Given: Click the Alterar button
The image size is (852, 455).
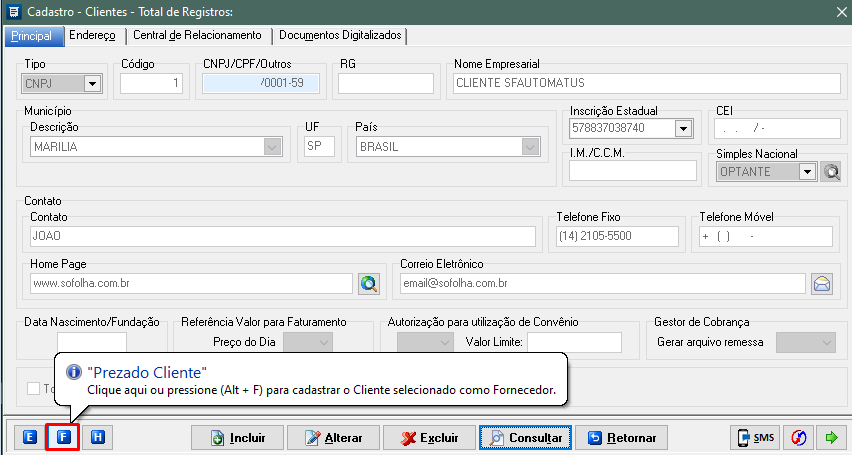Looking at the screenshot, I should point(333,437).
